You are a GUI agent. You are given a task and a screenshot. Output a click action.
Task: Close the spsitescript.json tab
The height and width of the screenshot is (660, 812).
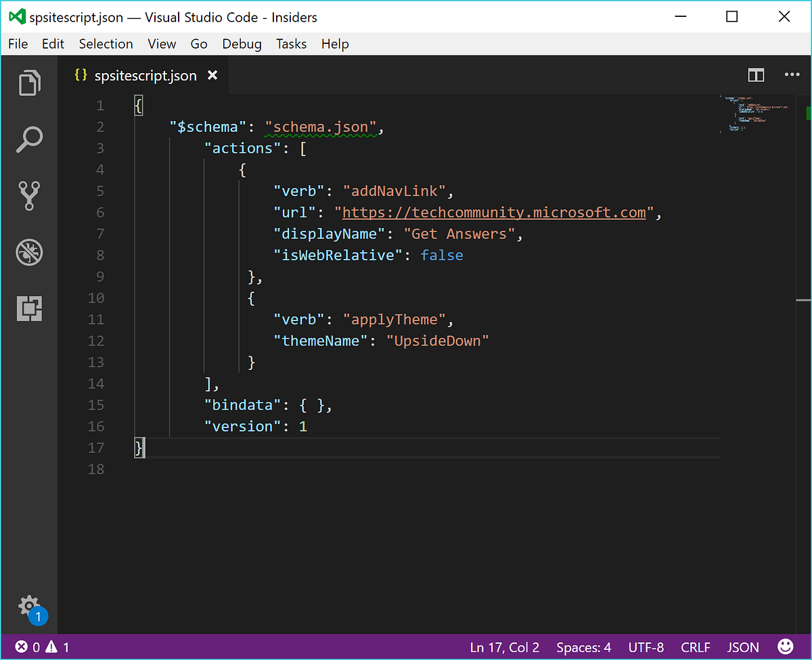coord(212,76)
